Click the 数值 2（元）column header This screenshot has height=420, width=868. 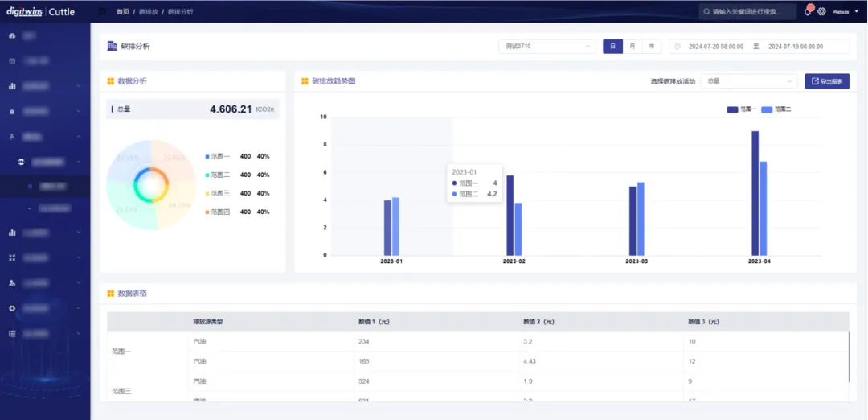tap(538, 321)
